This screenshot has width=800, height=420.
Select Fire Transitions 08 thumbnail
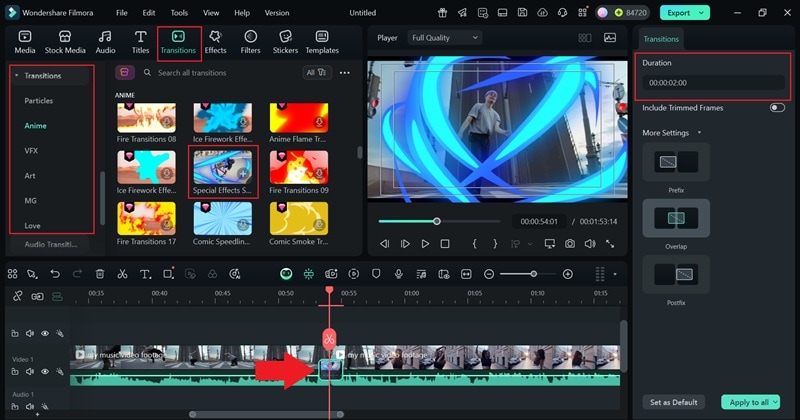tap(146, 118)
